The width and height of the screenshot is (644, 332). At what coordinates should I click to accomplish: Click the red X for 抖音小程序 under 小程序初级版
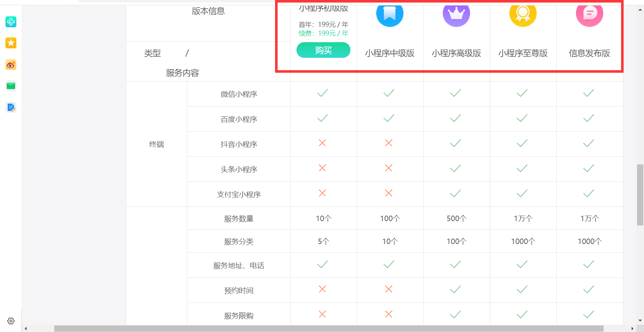[322, 143]
